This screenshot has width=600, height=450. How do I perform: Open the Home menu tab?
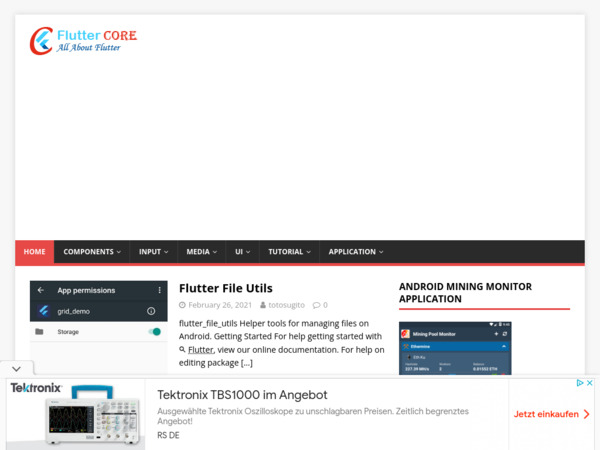coord(34,252)
